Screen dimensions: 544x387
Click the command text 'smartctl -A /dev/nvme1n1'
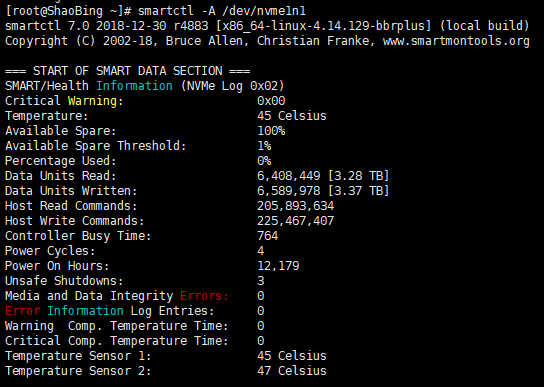coord(222,11)
